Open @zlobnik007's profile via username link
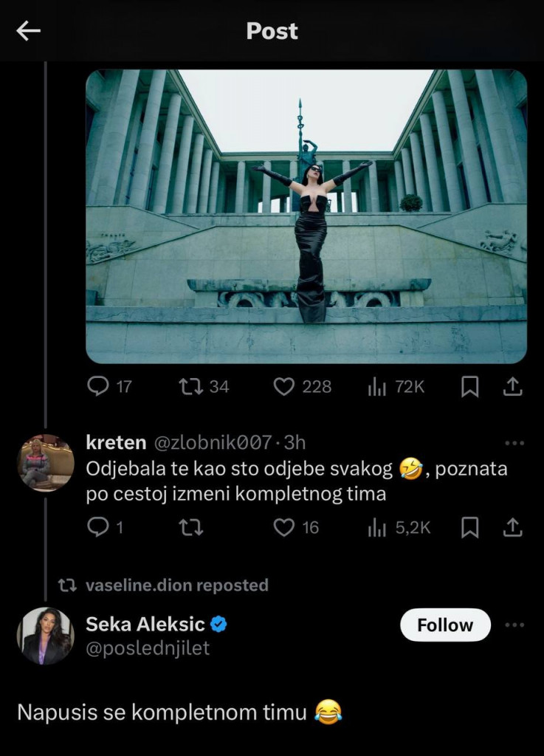The height and width of the screenshot is (756, 544). point(215,443)
